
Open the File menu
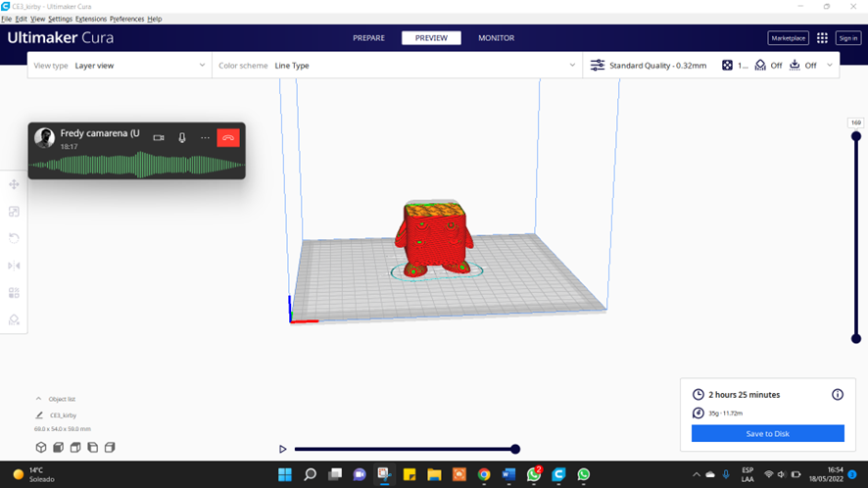tap(6, 19)
